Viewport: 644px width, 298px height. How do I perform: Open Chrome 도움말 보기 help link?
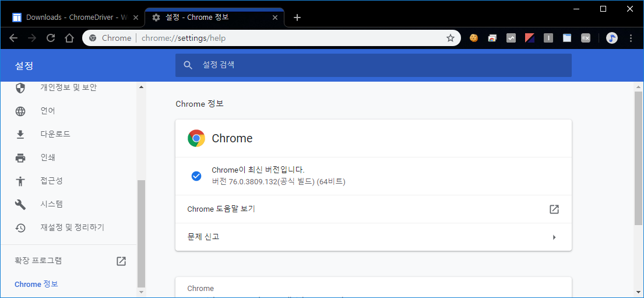point(374,209)
